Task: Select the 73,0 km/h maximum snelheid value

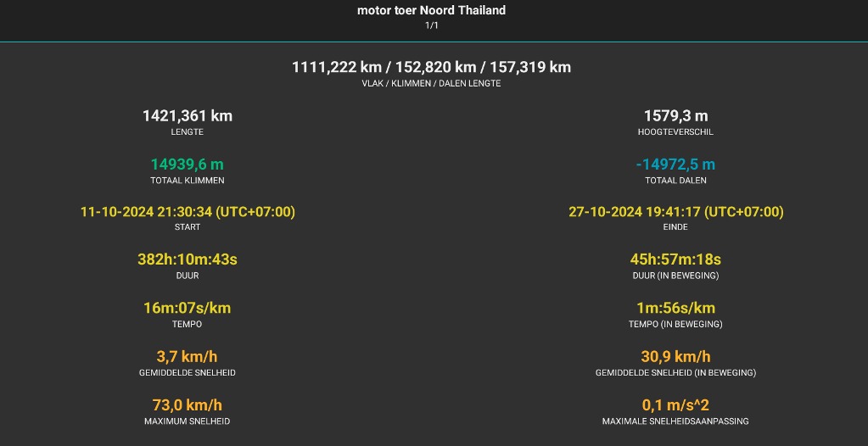Action: pos(188,405)
